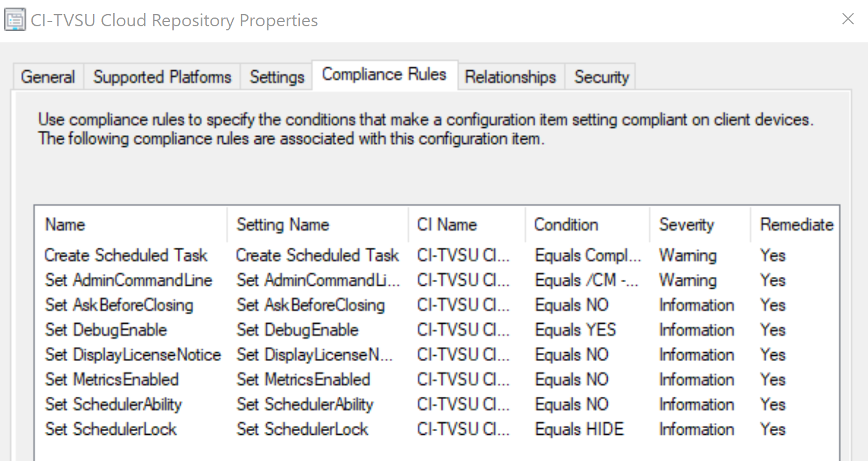Select the Set AskBeforeClosing rule row
This screenshot has width=868, height=461.
click(119, 305)
